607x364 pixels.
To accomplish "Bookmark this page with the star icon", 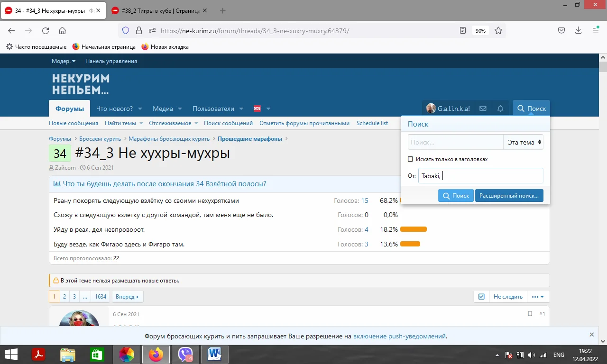I will point(498,30).
